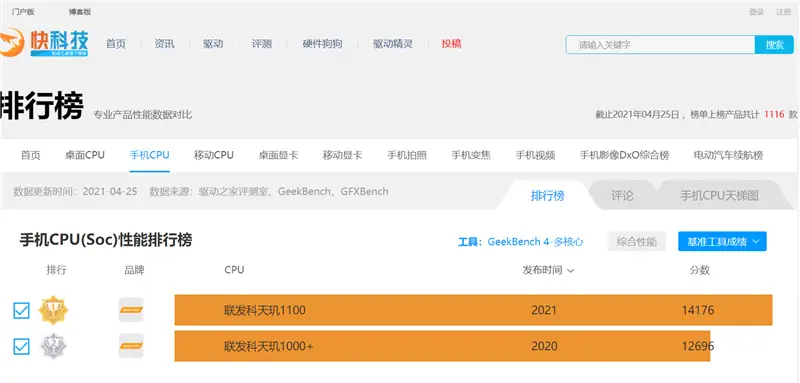Select the 电动汽车续航榜 tab

coord(728,155)
